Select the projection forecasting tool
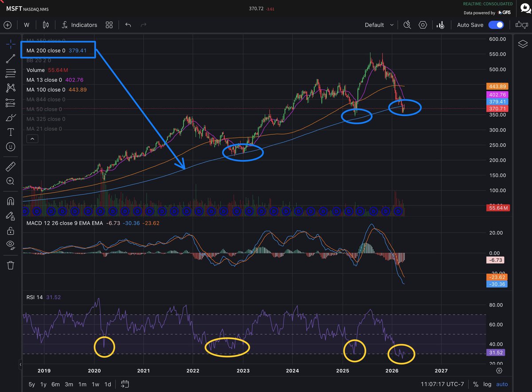The image size is (532, 392). 11,103
